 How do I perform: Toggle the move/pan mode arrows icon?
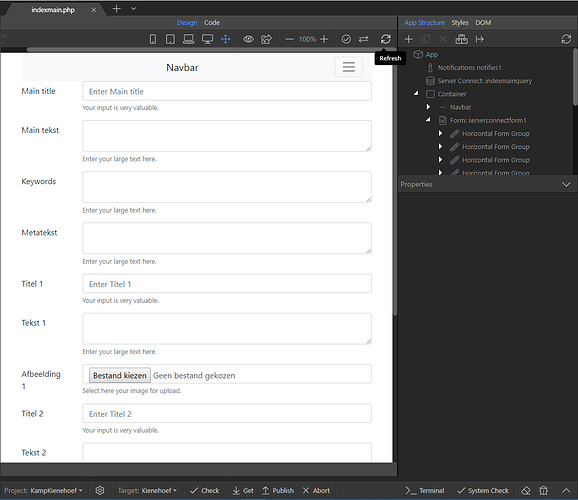(x=226, y=39)
